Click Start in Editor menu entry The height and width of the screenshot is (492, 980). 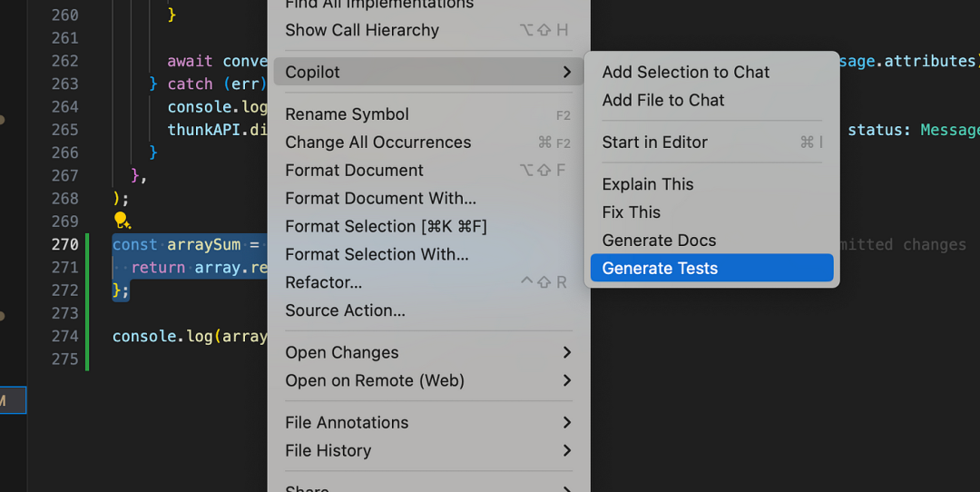point(655,142)
